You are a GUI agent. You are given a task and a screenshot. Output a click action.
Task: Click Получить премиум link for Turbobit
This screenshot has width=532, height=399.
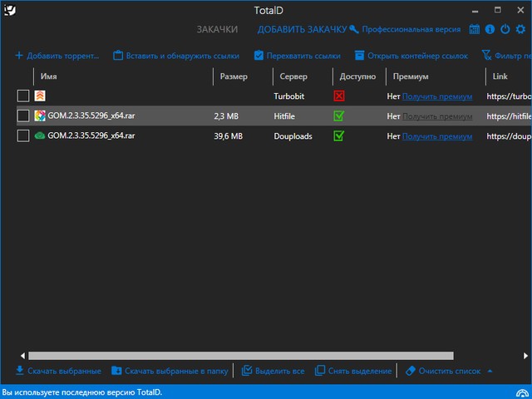pos(437,96)
